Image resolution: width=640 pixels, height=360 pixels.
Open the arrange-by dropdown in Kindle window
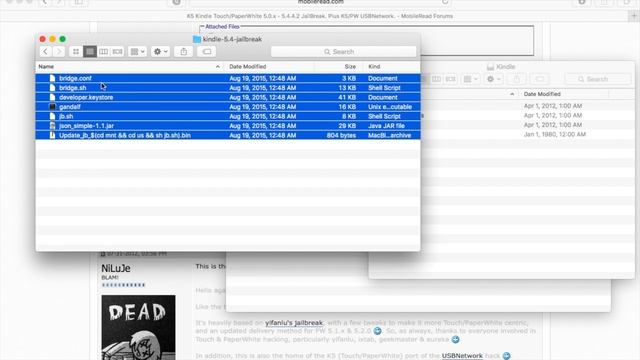pyautogui.click(x=470, y=79)
